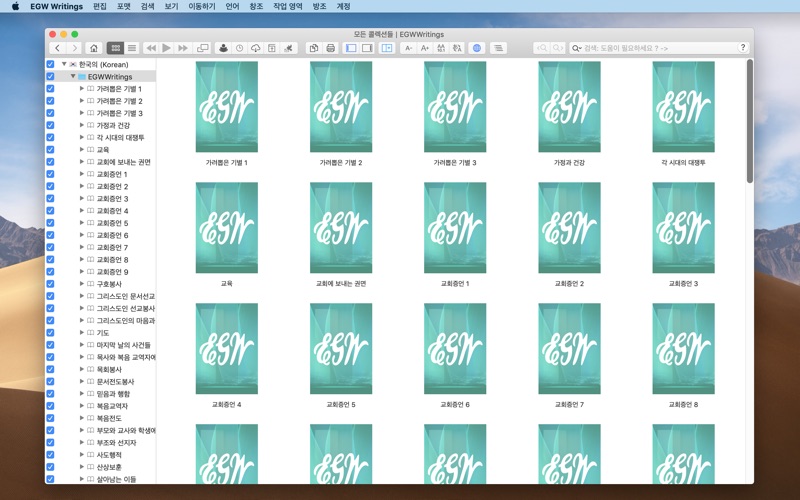Focus the search field in toolbar
The height and width of the screenshot is (500, 800).
coord(659,48)
